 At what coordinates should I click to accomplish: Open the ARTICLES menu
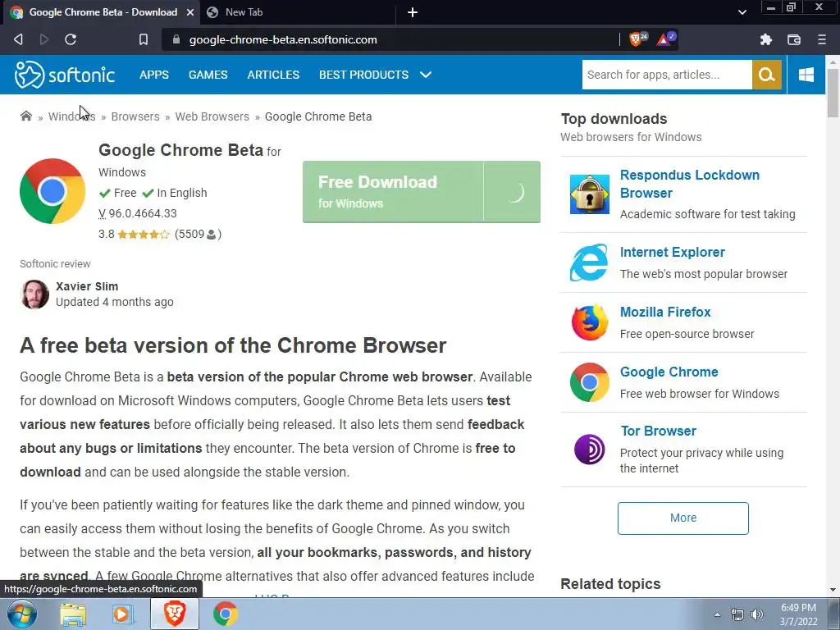click(273, 75)
